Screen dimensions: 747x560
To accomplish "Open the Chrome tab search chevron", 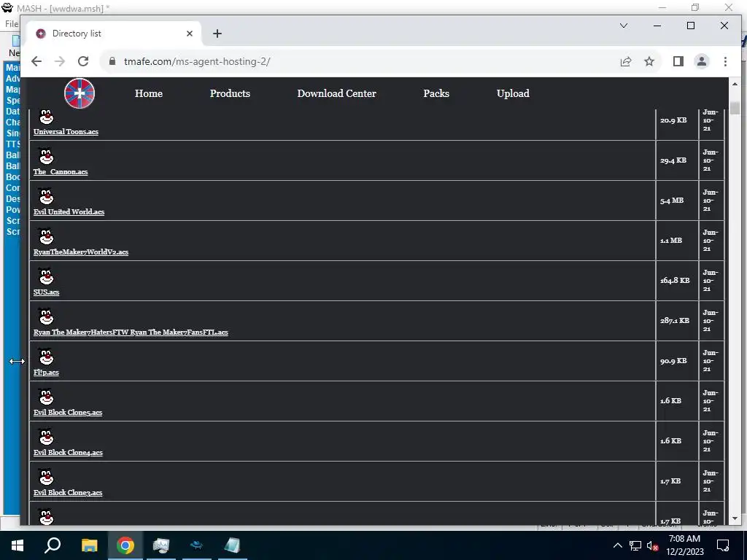I will pyautogui.click(x=623, y=26).
